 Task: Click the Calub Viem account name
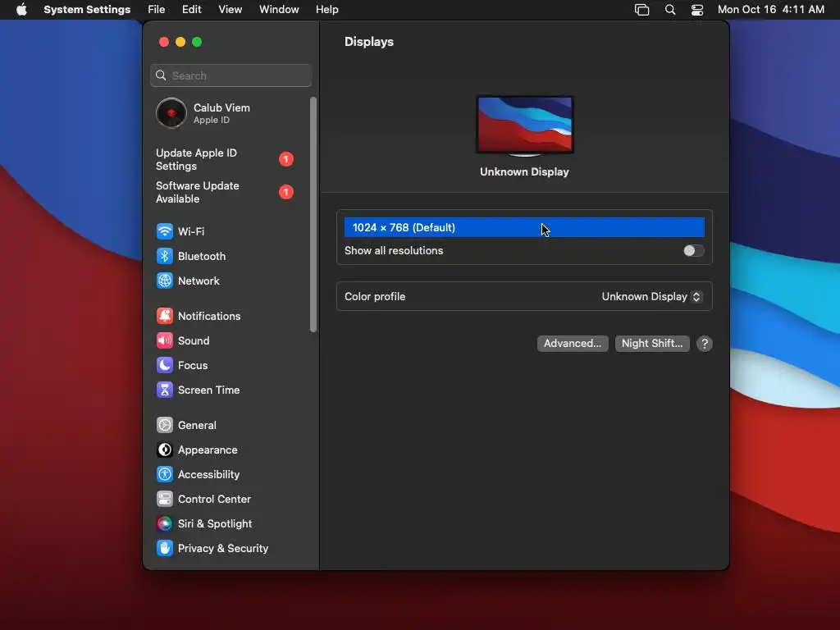click(221, 107)
